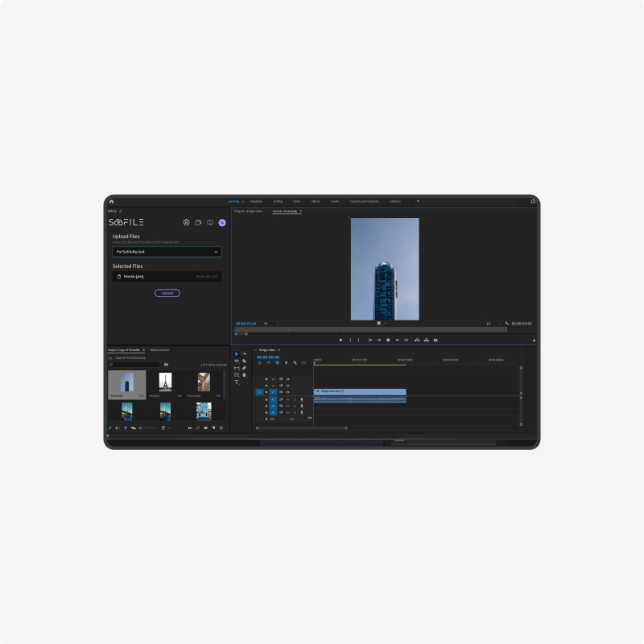The width and height of the screenshot is (644, 644).
Task: Select the Hand tool
Action: 244,375
